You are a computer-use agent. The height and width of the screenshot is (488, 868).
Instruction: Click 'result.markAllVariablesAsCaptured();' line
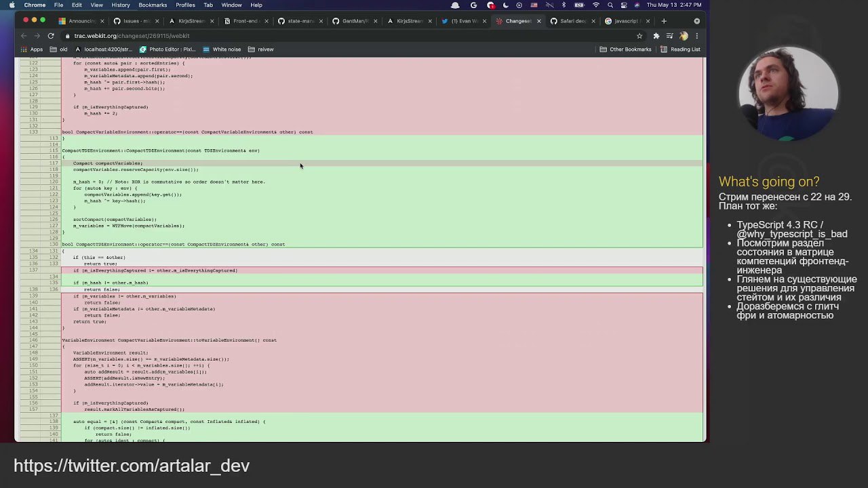pos(134,409)
